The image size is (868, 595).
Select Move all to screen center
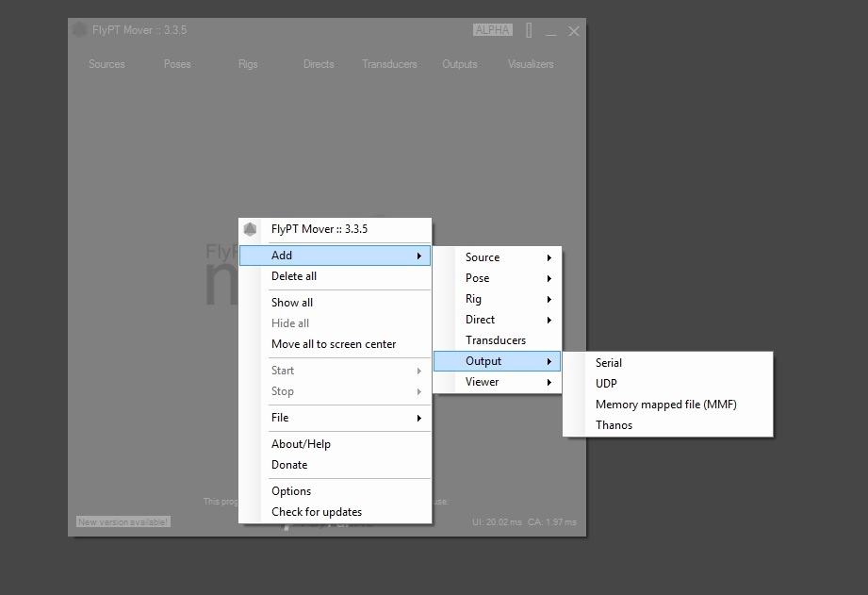tap(335, 344)
